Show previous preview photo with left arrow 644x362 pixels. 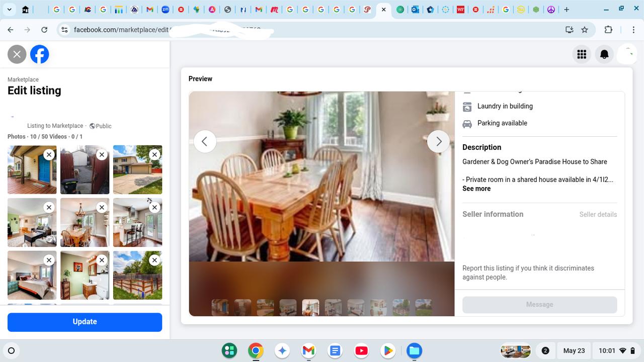[205, 142]
